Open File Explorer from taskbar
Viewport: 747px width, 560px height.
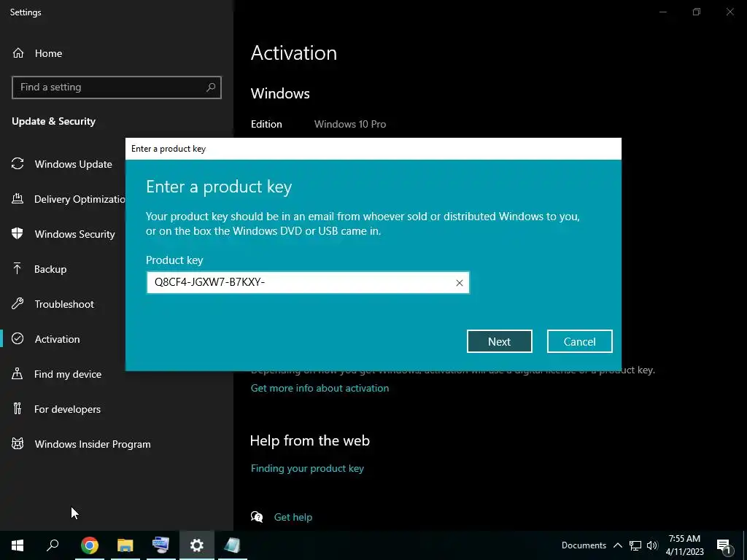[x=125, y=545]
